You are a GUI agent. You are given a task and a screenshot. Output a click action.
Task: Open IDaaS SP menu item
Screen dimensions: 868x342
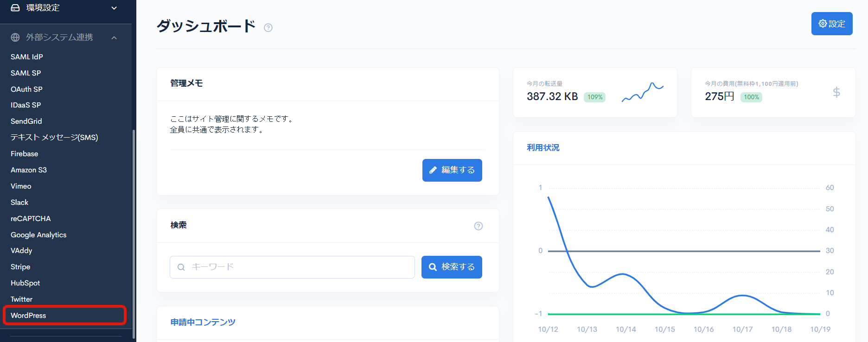coord(26,105)
